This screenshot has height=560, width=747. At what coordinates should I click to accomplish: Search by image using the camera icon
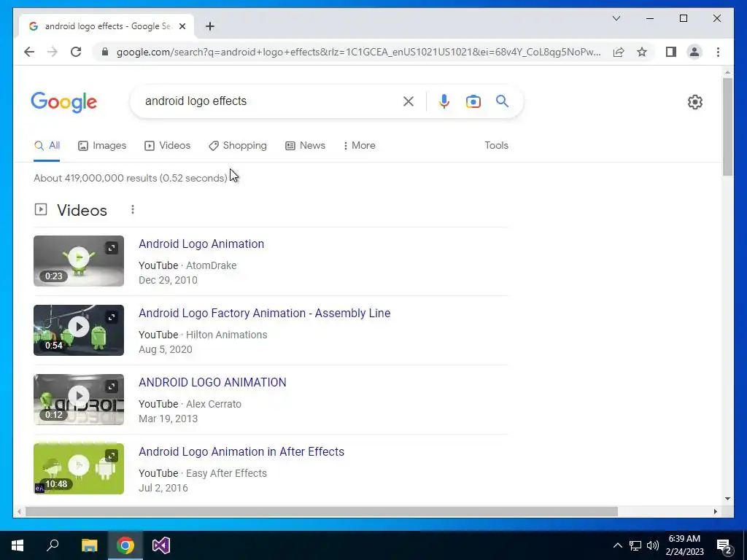point(473,101)
